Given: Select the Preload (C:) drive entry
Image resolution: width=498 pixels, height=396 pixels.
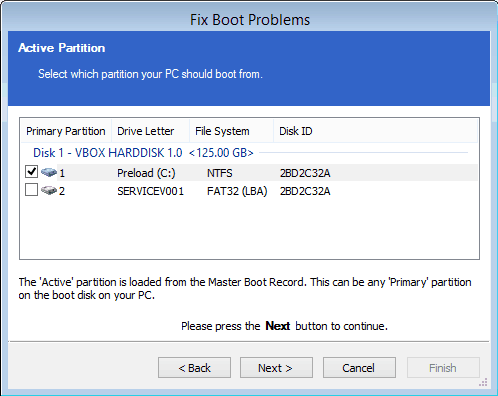Looking at the screenshot, I should tap(146, 173).
